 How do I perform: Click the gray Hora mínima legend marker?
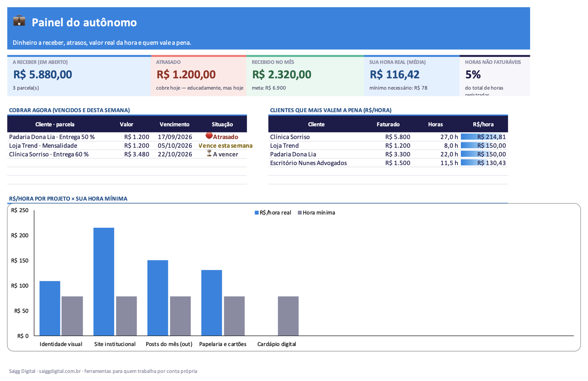tap(300, 213)
